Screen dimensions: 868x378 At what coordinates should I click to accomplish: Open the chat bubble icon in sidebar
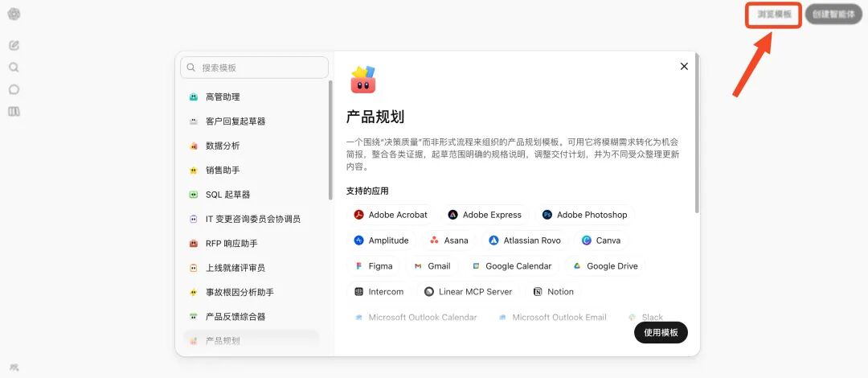point(14,89)
